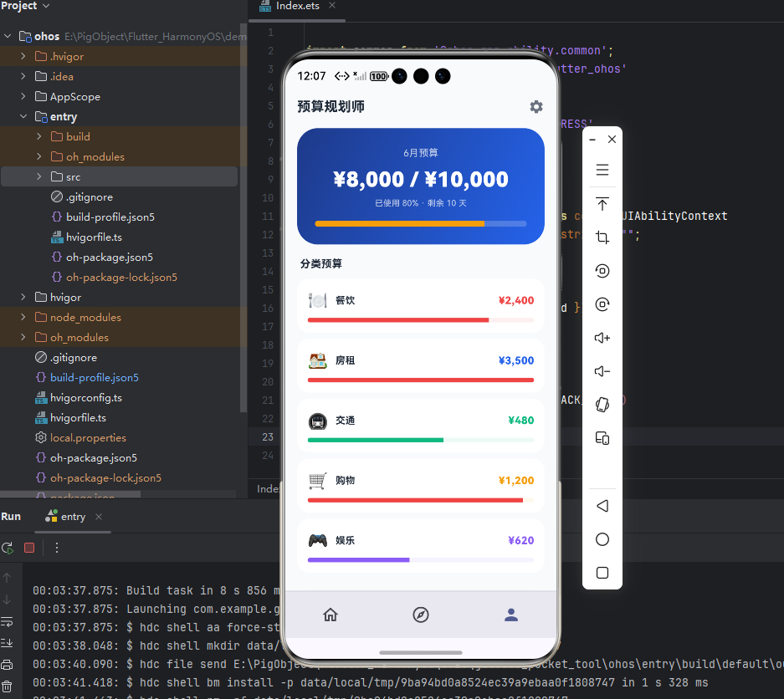Click the print console icon
The height and width of the screenshot is (699, 784).
(7, 665)
